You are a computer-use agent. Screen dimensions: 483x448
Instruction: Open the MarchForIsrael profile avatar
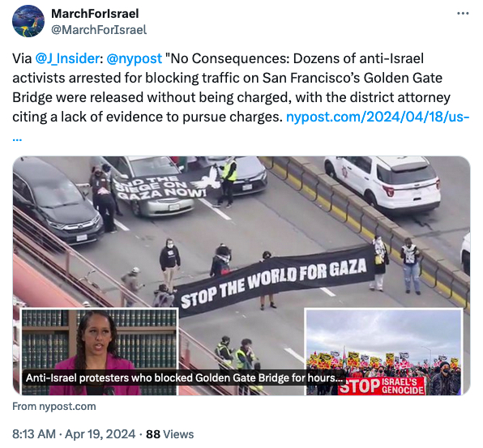coord(28,21)
